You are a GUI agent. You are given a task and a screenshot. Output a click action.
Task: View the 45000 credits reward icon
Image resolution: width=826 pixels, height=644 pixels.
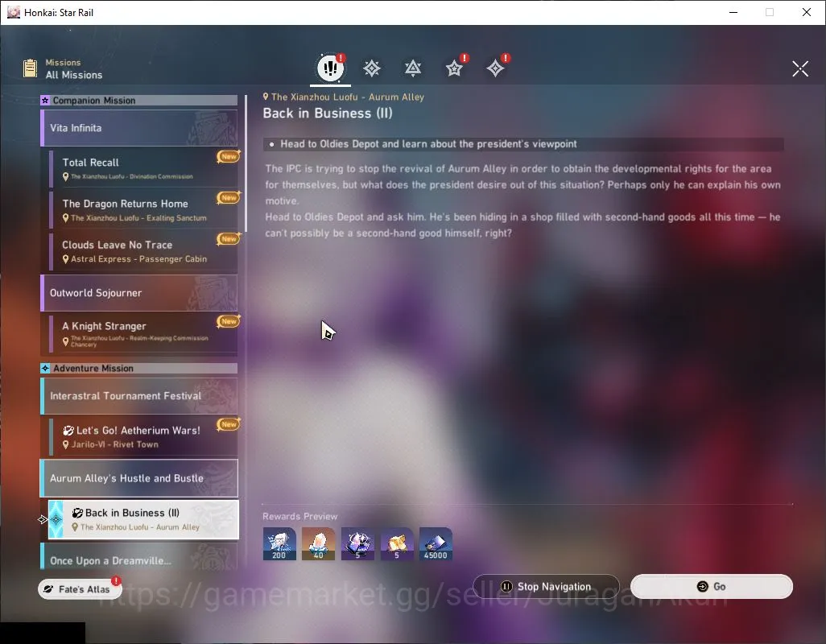pos(436,544)
